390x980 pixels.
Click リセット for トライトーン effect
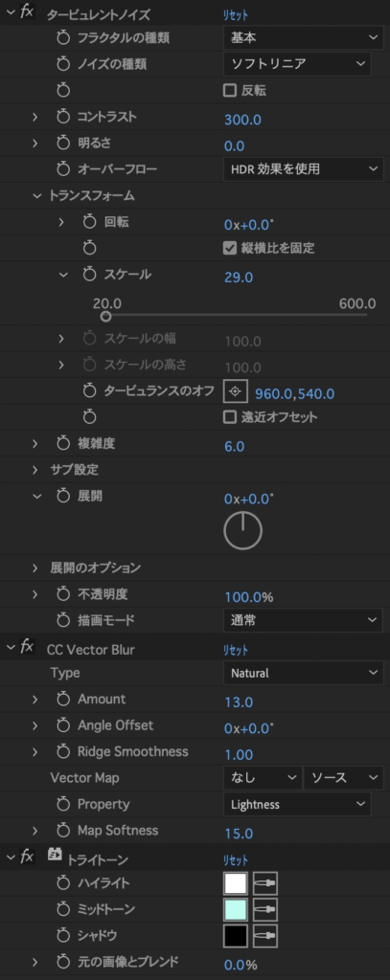[x=236, y=860]
